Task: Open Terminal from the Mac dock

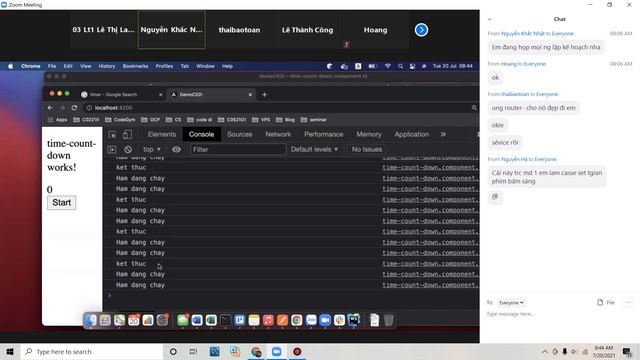Action: click(x=225, y=320)
